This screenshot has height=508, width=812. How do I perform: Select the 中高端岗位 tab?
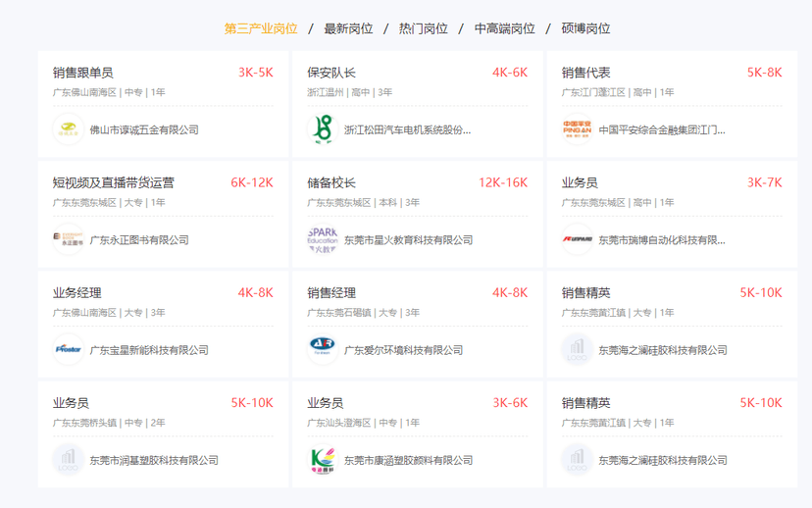coord(504,28)
